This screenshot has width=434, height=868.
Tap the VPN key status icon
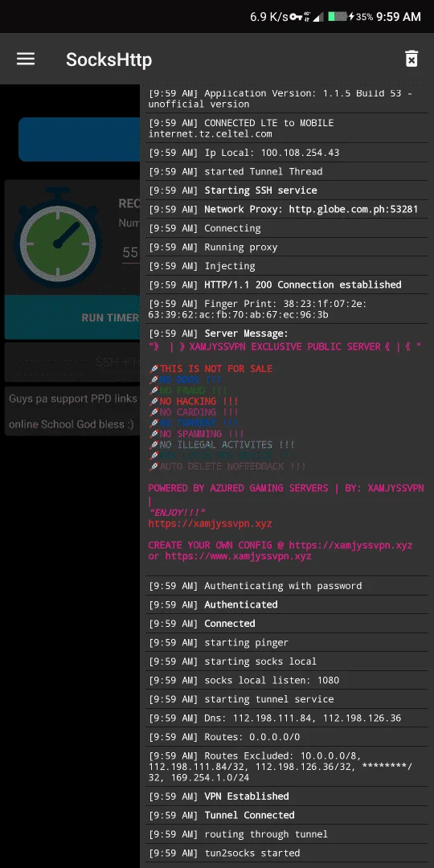click(296, 17)
